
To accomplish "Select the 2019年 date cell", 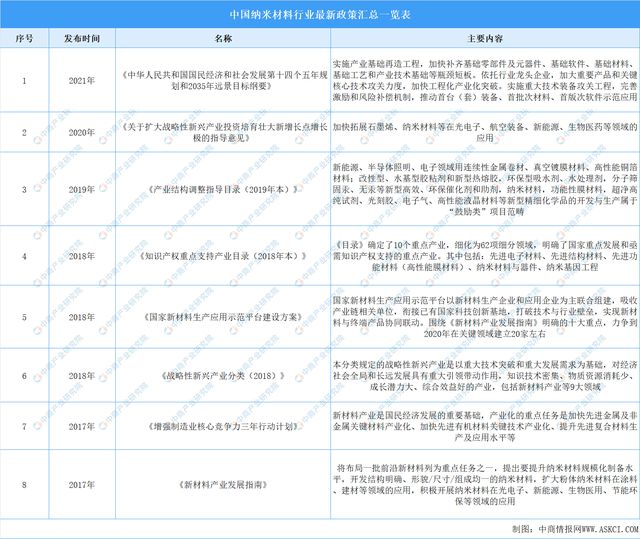I will (82, 189).
